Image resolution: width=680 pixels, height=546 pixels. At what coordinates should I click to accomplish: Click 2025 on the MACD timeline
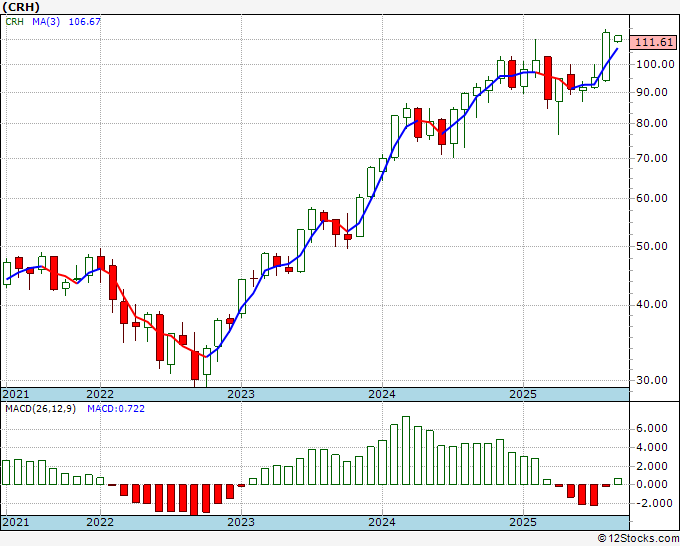(523, 522)
